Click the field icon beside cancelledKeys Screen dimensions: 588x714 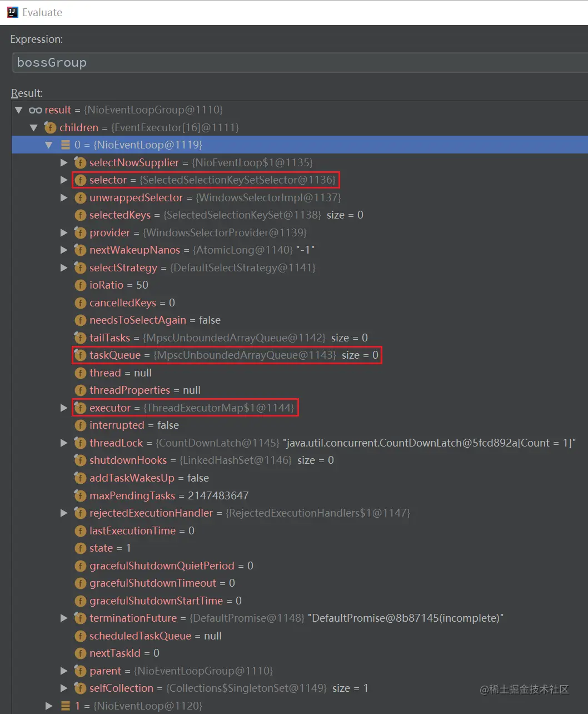click(81, 303)
